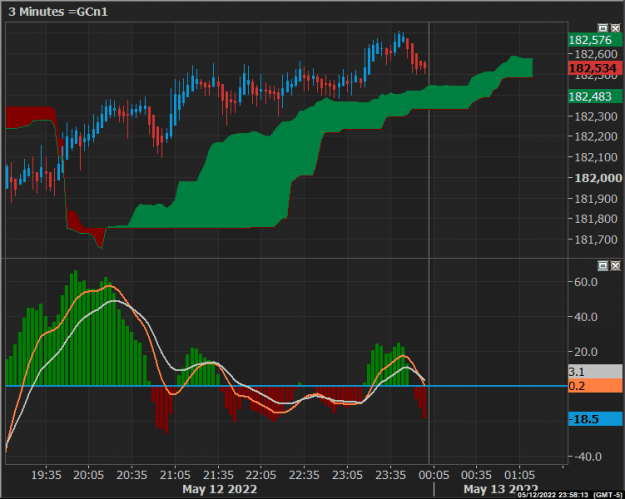
Task: Click the May 12 2022 date label
Action: pyautogui.click(x=220, y=489)
